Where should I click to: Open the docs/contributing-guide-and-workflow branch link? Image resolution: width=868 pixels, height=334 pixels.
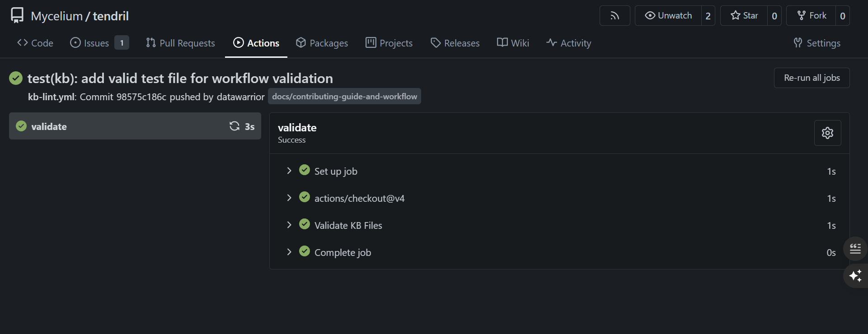point(344,97)
